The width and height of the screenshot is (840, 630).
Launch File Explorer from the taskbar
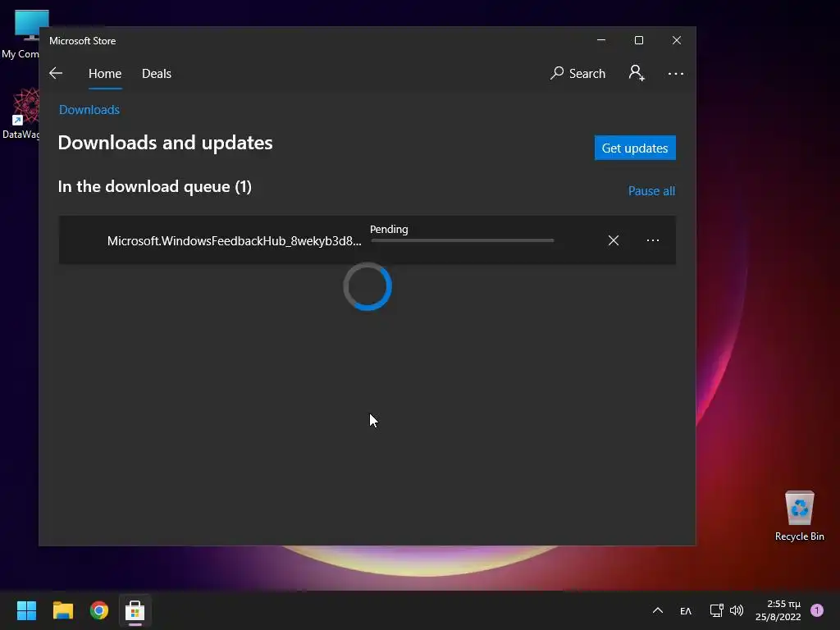62,610
